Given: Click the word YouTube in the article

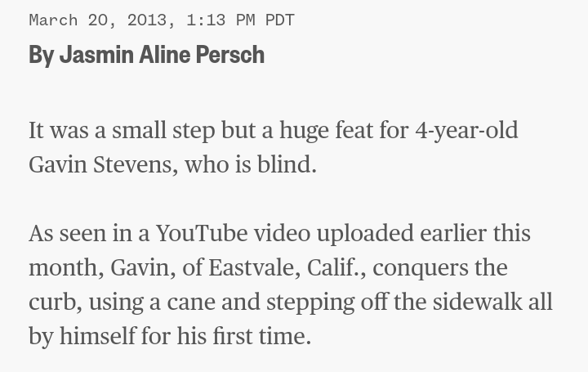Looking at the screenshot, I should 202,233.
